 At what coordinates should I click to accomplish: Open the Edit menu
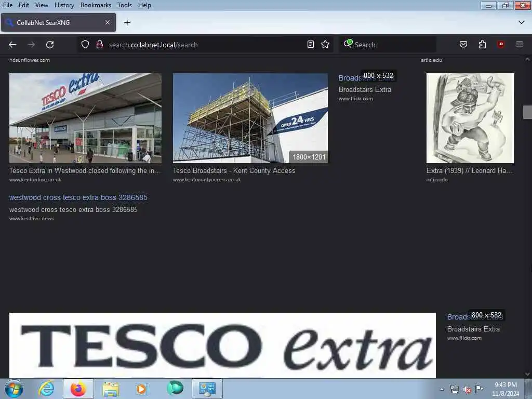point(23,5)
